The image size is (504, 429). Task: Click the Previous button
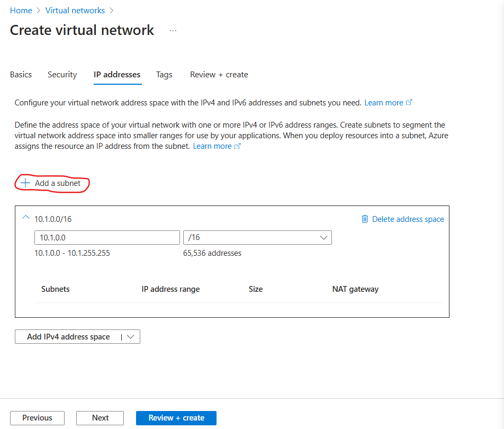click(x=37, y=417)
